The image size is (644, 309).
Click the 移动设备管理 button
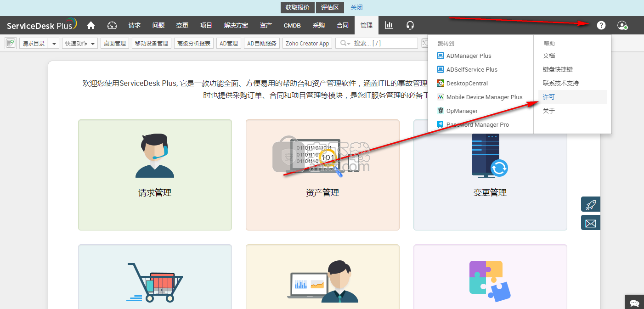click(152, 43)
